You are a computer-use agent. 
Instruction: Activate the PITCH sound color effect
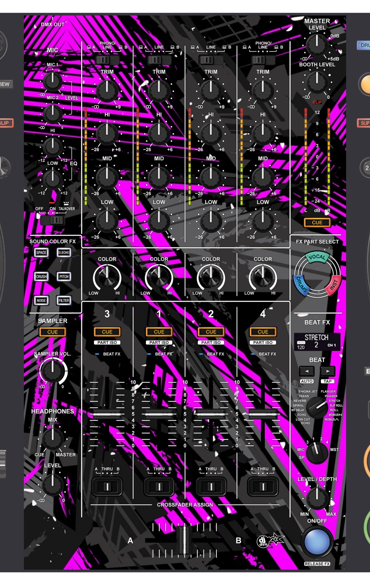tap(64, 277)
